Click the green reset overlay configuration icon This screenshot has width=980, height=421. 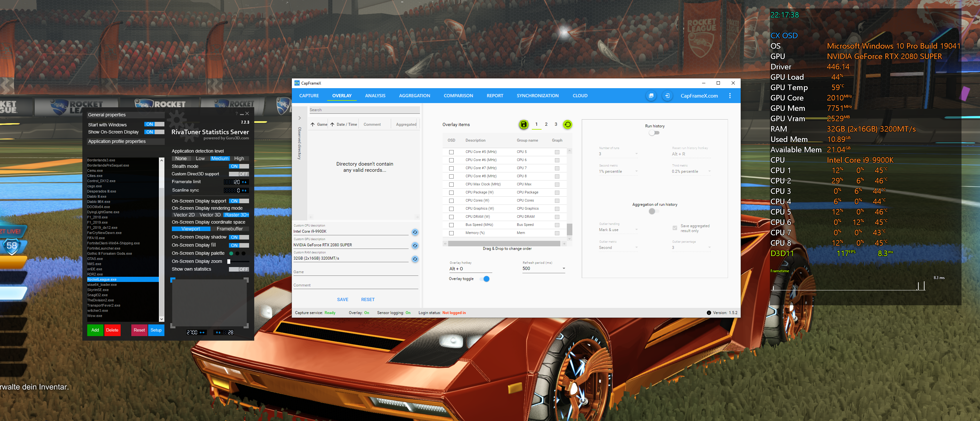coord(567,124)
